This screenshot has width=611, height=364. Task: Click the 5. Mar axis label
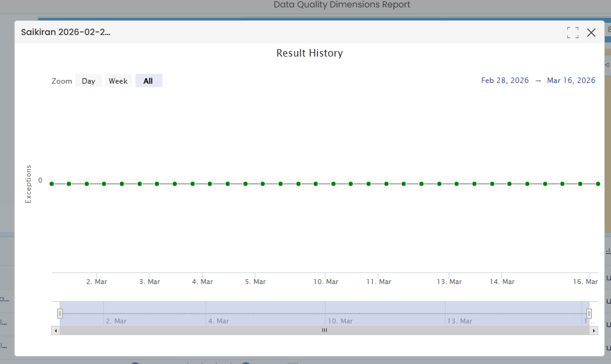point(255,282)
